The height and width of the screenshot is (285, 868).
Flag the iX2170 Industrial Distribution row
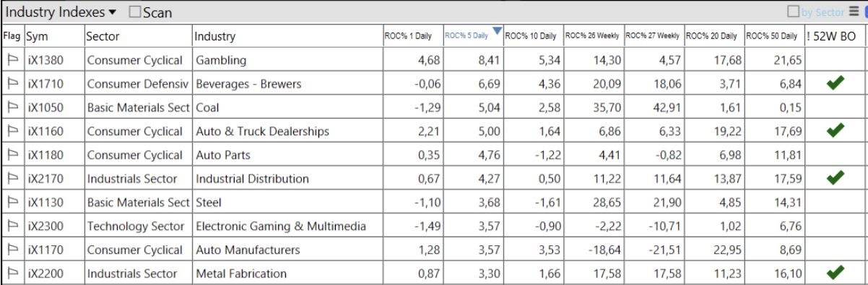point(12,179)
